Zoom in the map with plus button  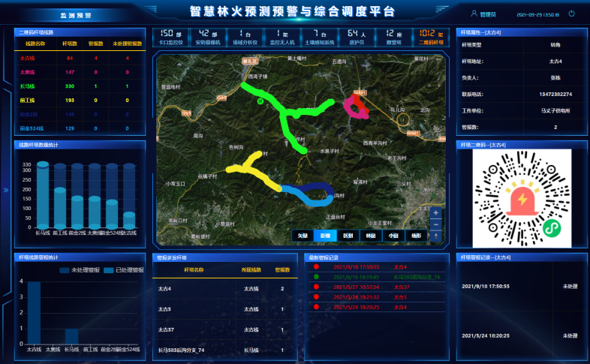(436, 213)
